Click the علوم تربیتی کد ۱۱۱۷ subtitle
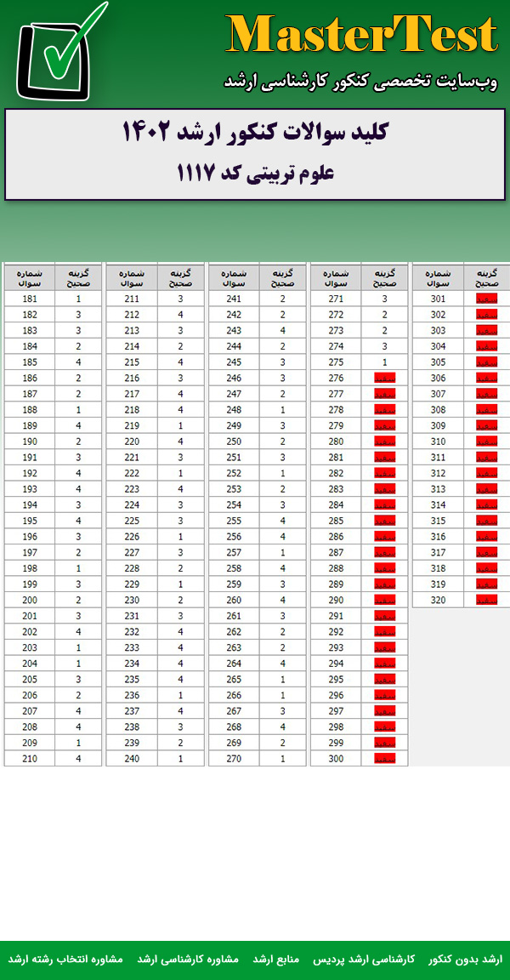This screenshot has width=510, height=980. [255, 174]
